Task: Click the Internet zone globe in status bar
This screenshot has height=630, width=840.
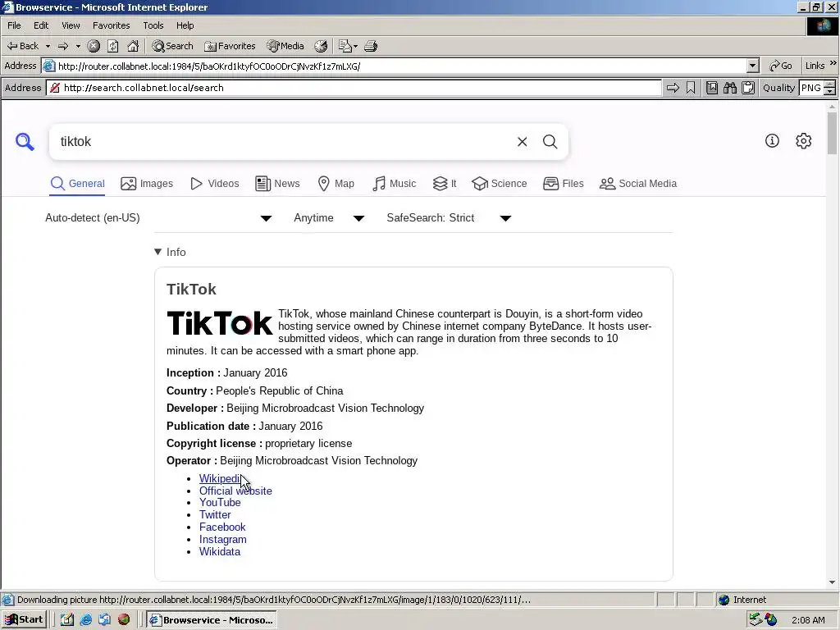Action: (724, 600)
